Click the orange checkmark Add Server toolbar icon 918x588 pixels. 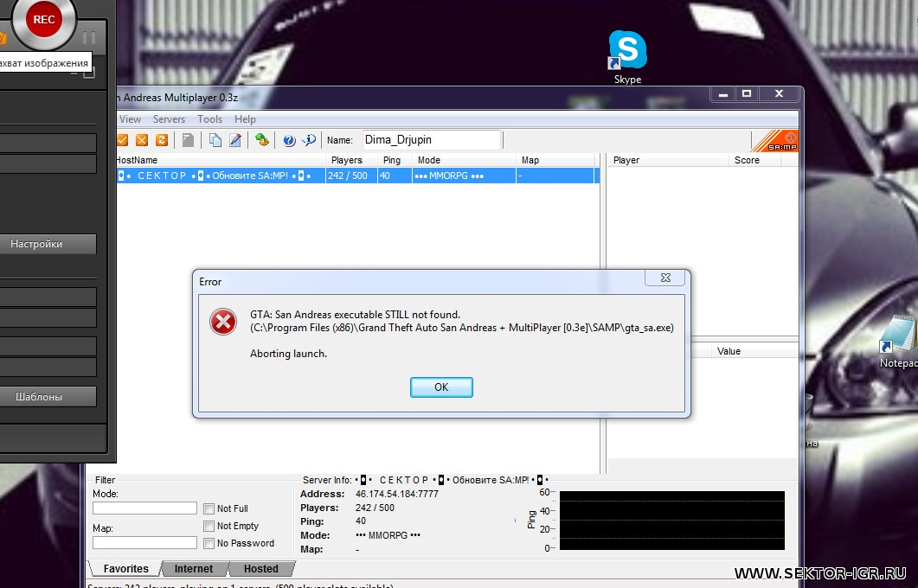tap(122, 140)
